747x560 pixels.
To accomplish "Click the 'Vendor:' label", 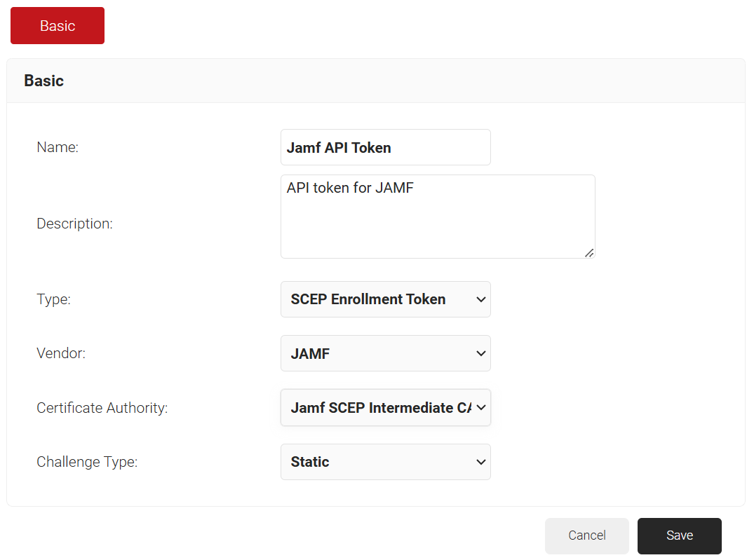I will pyautogui.click(x=61, y=353).
